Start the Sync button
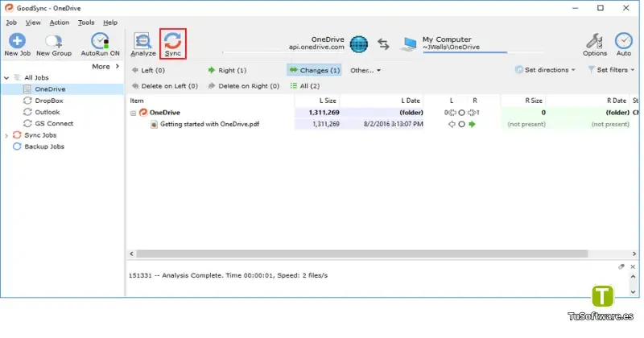The width and height of the screenshot is (644, 338). [173, 43]
